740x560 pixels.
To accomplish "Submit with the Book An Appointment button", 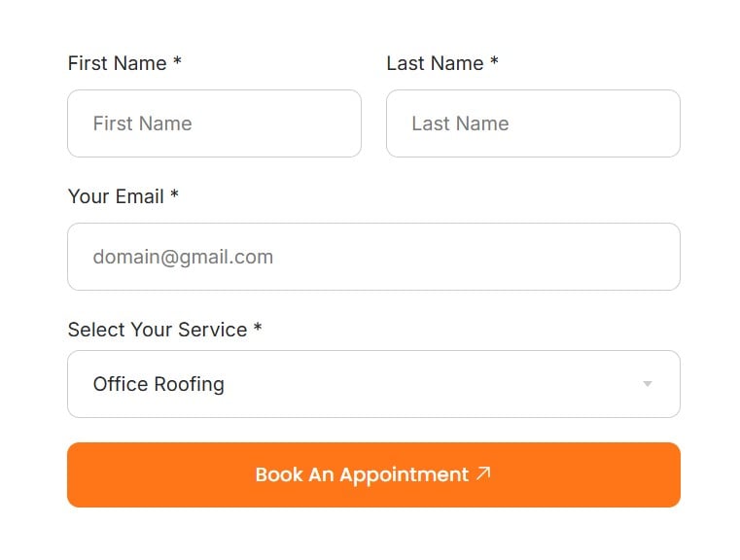I will click(373, 474).
